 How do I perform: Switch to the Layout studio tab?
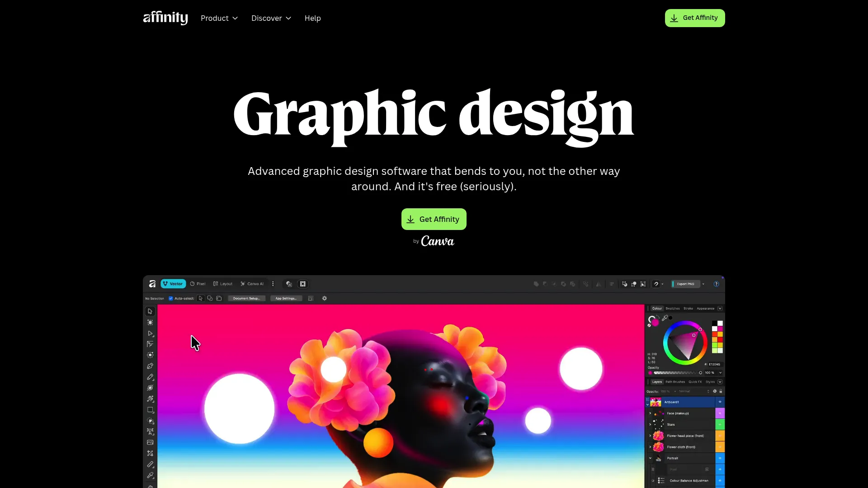click(223, 284)
